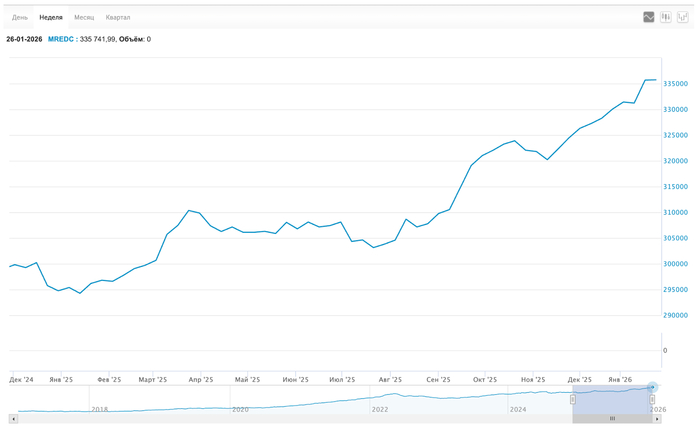Click the 26-01-2026 date label

[x=23, y=39]
